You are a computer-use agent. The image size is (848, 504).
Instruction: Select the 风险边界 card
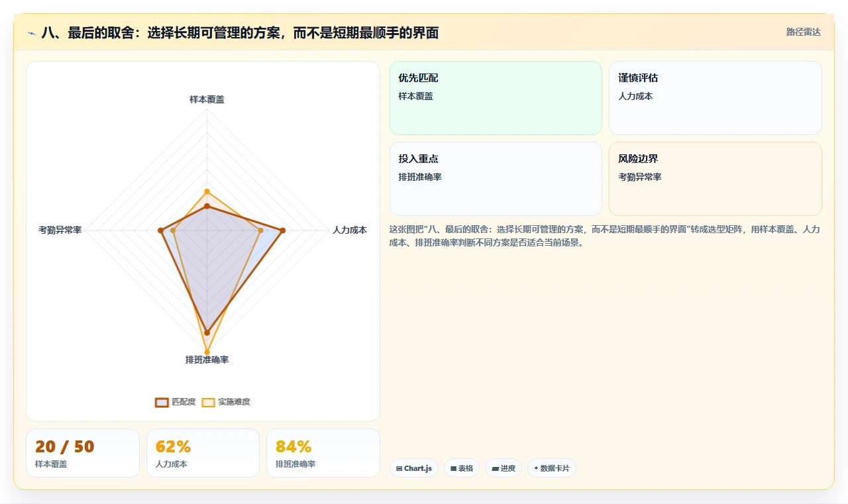[715, 179]
